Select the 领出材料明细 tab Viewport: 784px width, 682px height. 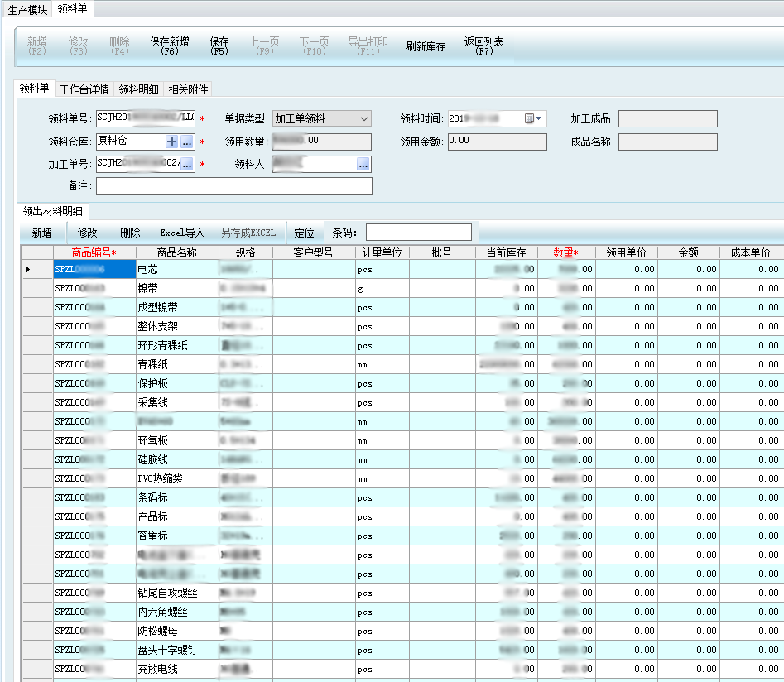[x=52, y=212]
